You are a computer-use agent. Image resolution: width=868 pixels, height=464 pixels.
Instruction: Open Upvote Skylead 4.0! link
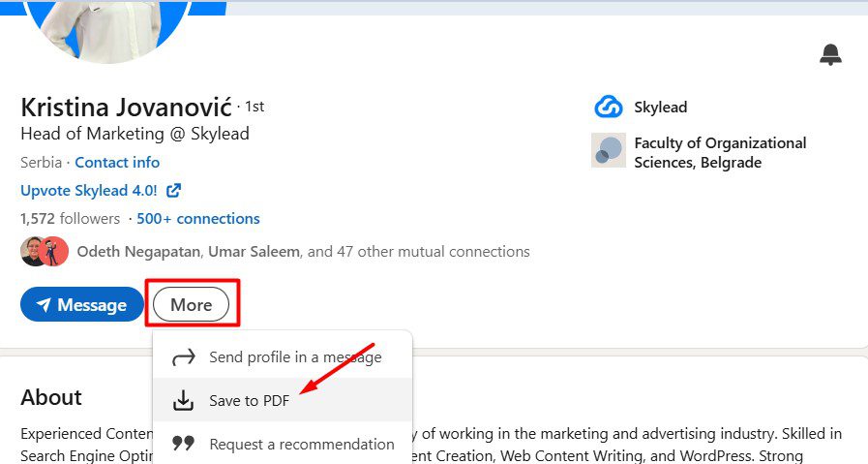pyautogui.click(x=89, y=191)
